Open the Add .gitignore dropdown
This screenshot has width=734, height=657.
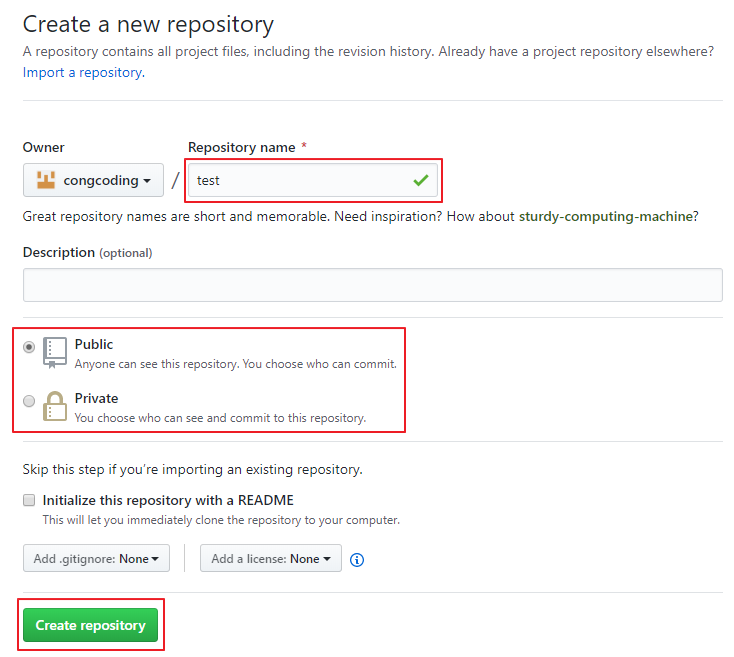[96, 558]
